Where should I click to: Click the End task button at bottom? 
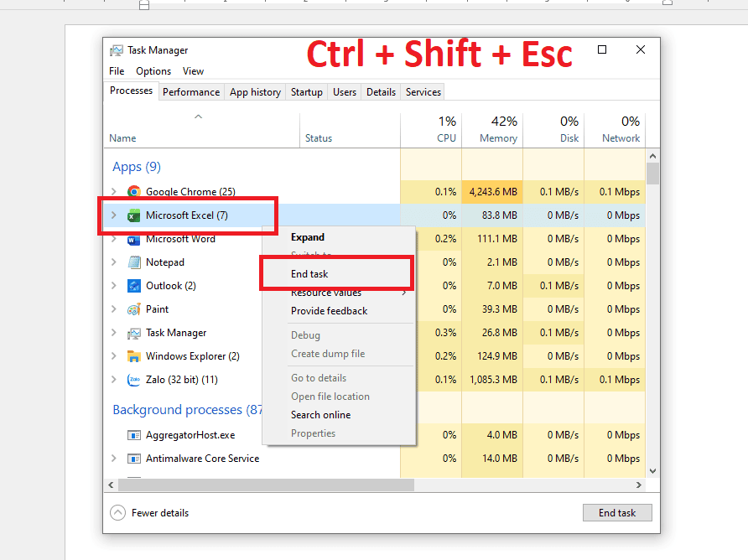click(617, 513)
